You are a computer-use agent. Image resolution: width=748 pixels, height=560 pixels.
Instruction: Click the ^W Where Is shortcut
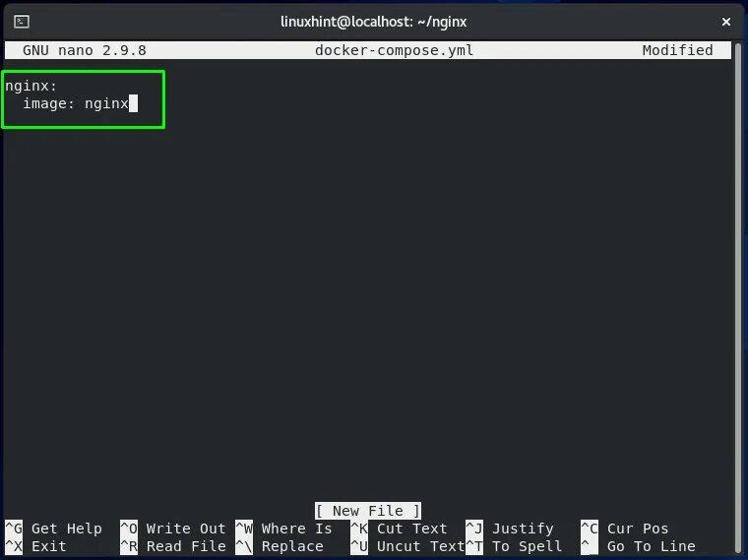[x=283, y=529]
